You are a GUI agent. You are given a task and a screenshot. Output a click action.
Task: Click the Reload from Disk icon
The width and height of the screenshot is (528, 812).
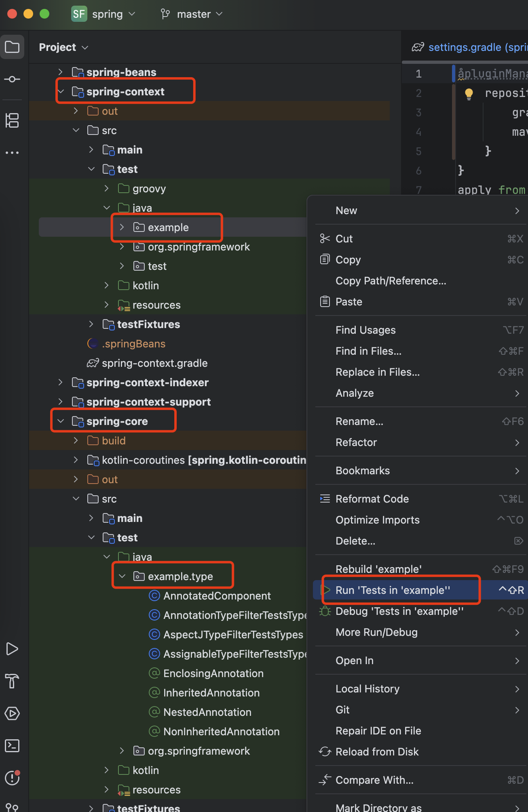(x=325, y=751)
